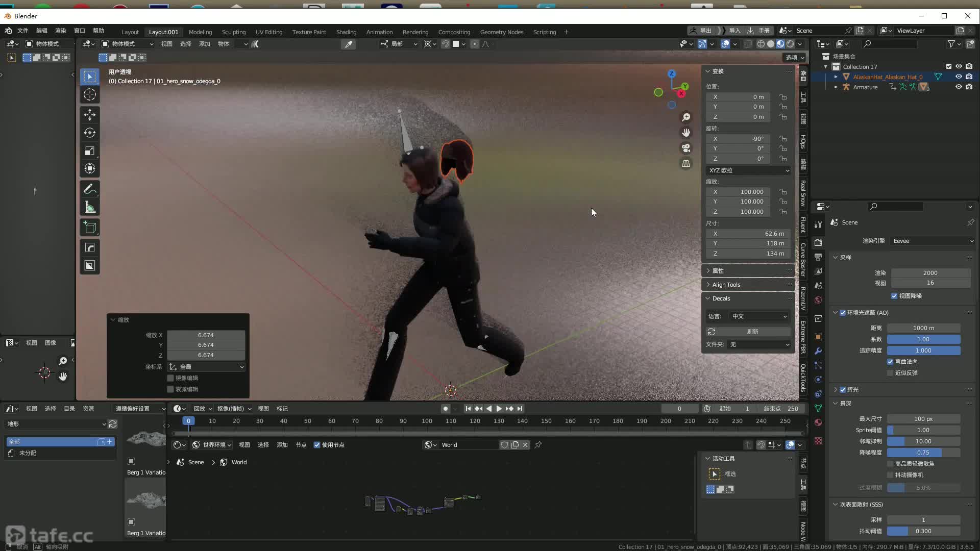Click the viewport zoom magnifier icon
Image resolution: width=980 pixels, height=551 pixels.
pyautogui.click(x=686, y=117)
